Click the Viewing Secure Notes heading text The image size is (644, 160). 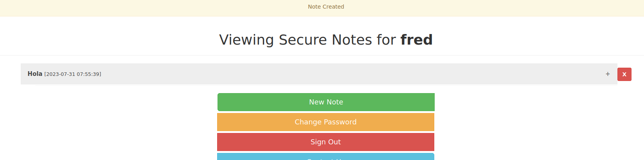326,40
